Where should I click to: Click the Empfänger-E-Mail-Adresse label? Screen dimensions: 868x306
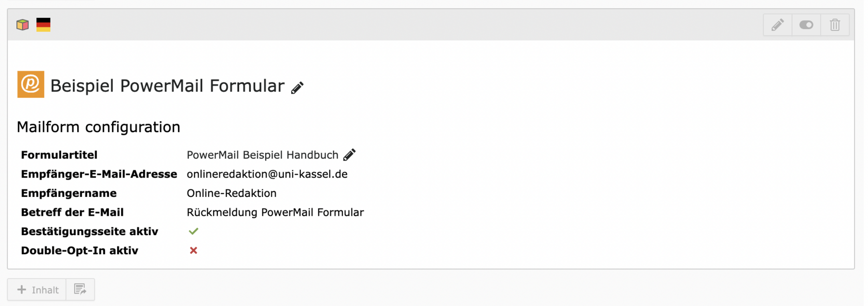click(99, 174)
